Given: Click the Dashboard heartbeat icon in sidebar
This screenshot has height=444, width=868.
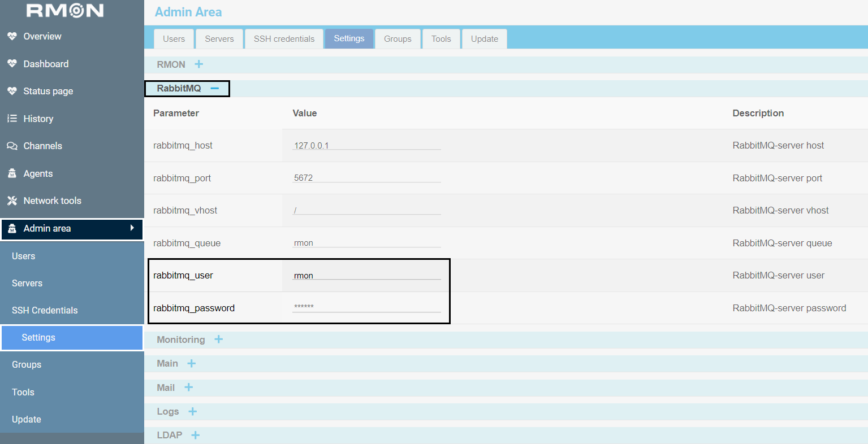Looking at the screenshot, I should tap(12, 64).
